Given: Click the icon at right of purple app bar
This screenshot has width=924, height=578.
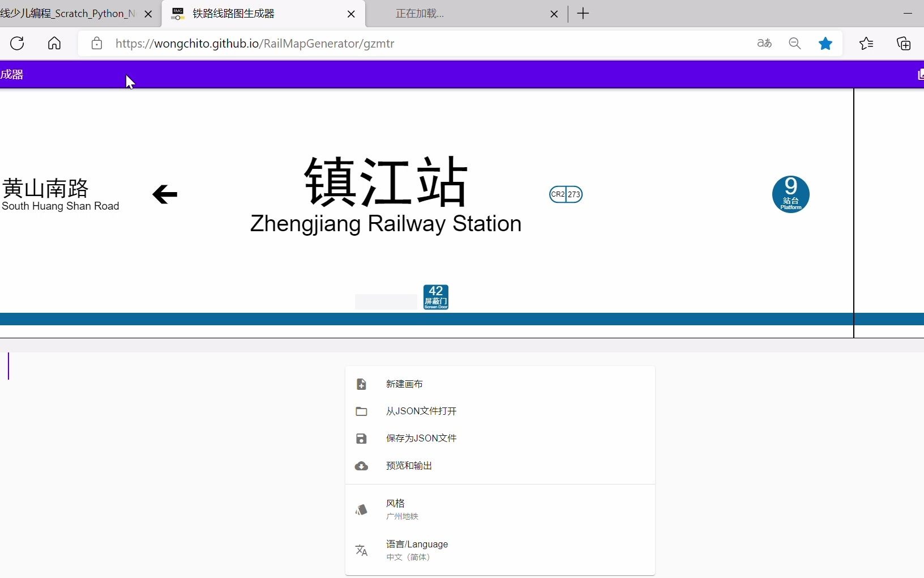Looking at the screenshot, I should (x=921, y=74).
